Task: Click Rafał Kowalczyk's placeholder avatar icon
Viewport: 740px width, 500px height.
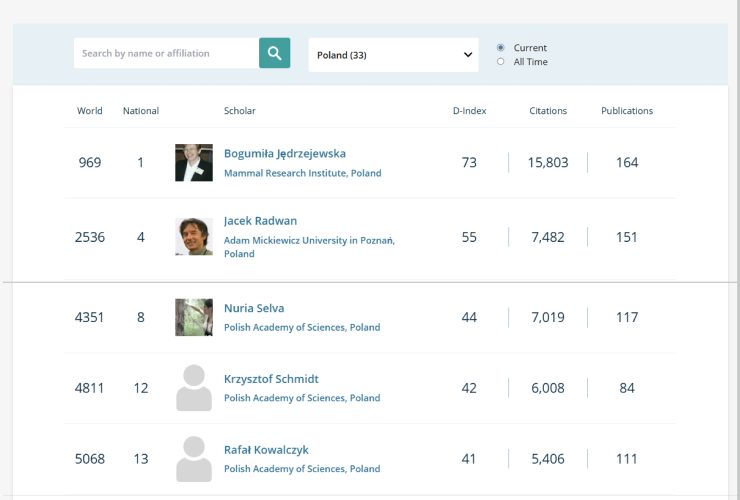Action: pyautogui.click(x=193, y=459)
